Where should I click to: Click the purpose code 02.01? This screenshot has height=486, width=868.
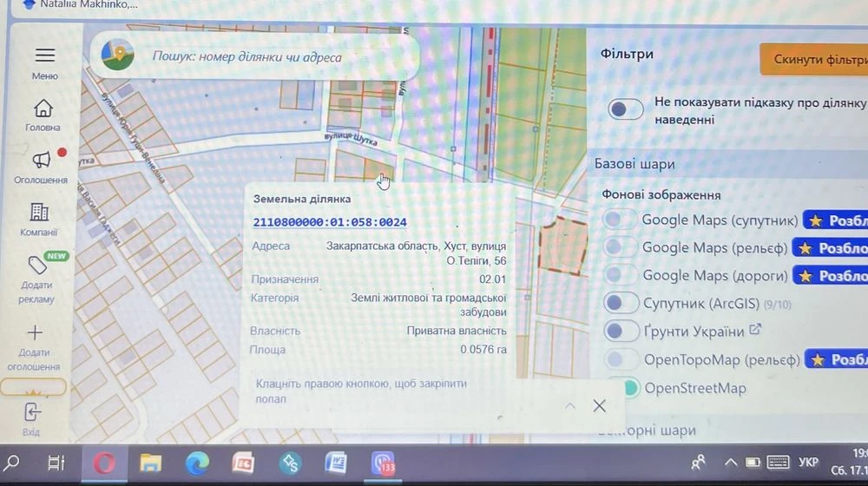pos(492,279)
